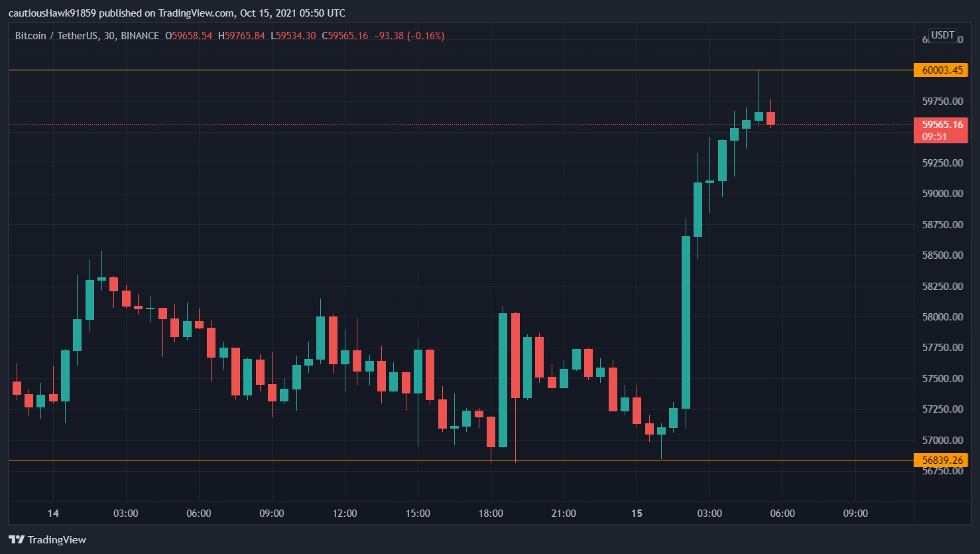This screenshot has height=554, width=980.
Task: Click the TradingView logo icon
Action: click(17, 539)
